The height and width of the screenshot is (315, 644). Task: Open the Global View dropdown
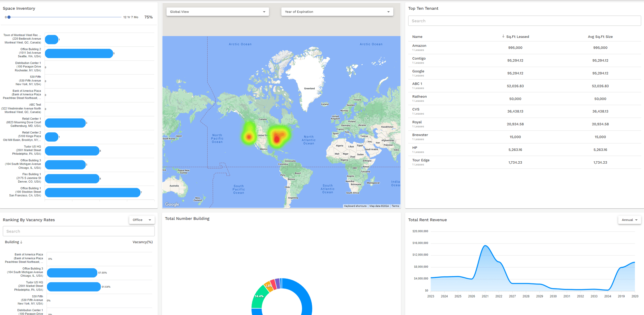[x=218, y=12]
